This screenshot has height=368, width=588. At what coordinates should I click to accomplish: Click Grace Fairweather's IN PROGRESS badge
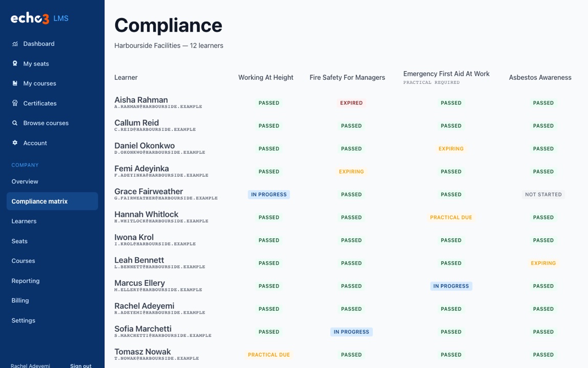[269, 195]
